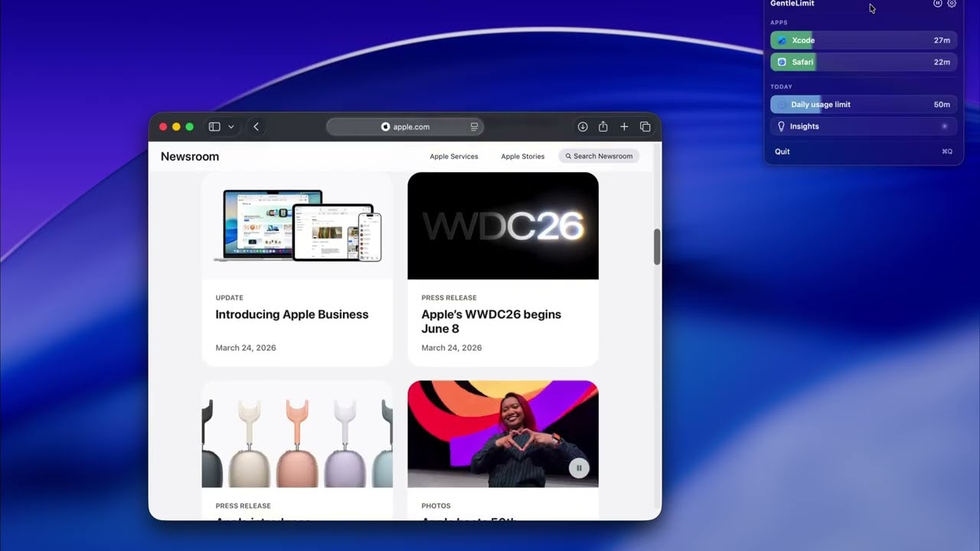The height and width of the screenshot is (551, 980).
Task: Click the GentleLimit title text
Action: coord(792,4)
